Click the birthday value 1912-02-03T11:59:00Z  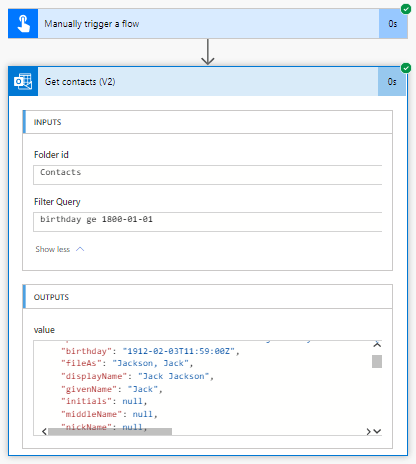click(179, 351)
